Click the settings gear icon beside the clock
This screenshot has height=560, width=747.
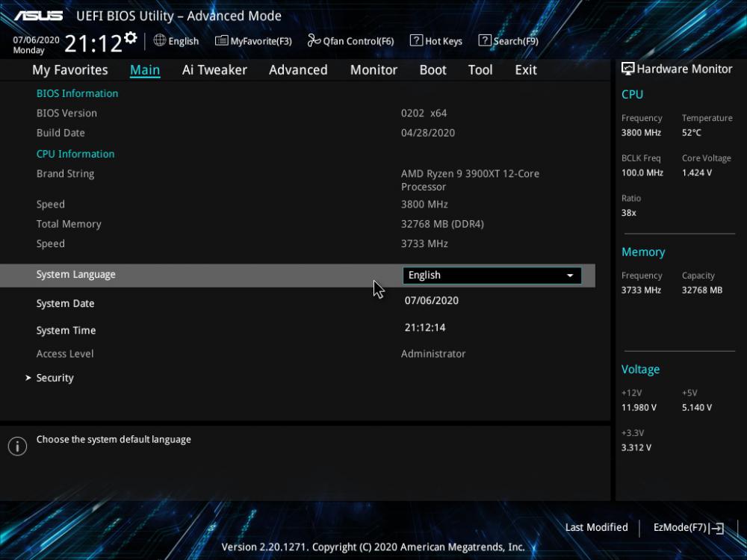[131, 37]
